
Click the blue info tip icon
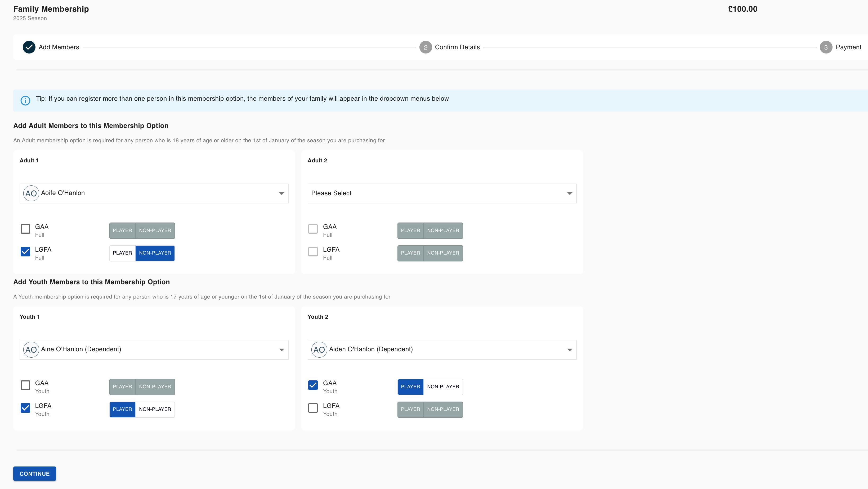[x=25, y=100]
